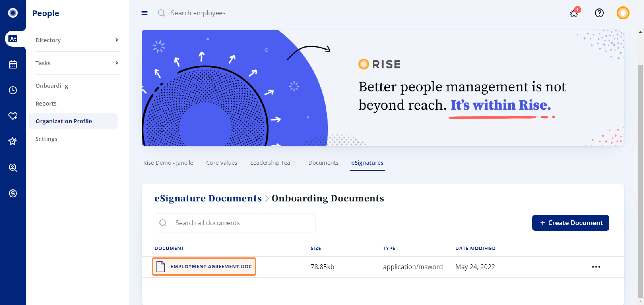This screenshot has width=644, height=305.
Task: Select Organization Profile menu item
Action: (73, 121)
